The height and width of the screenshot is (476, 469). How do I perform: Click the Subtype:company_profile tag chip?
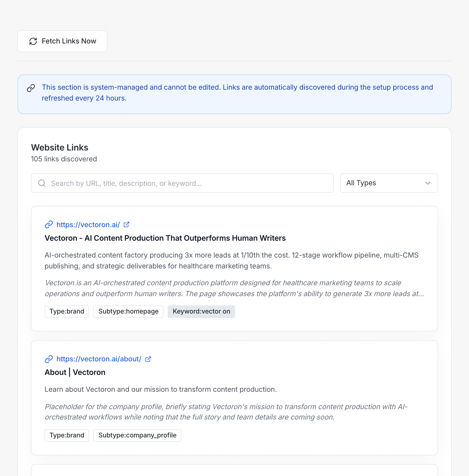pyautogui.click(x=137, y=435)
